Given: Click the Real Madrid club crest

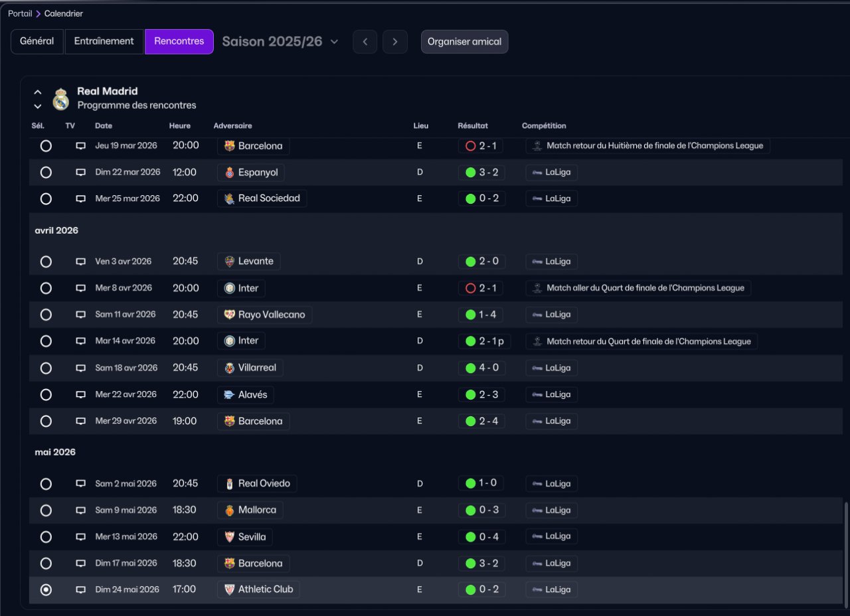Looking at the screenshot, I should [61, 98].
